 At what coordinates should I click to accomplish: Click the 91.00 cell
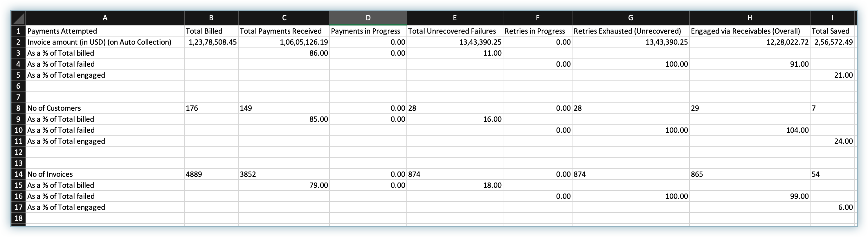tap(750, 64)
